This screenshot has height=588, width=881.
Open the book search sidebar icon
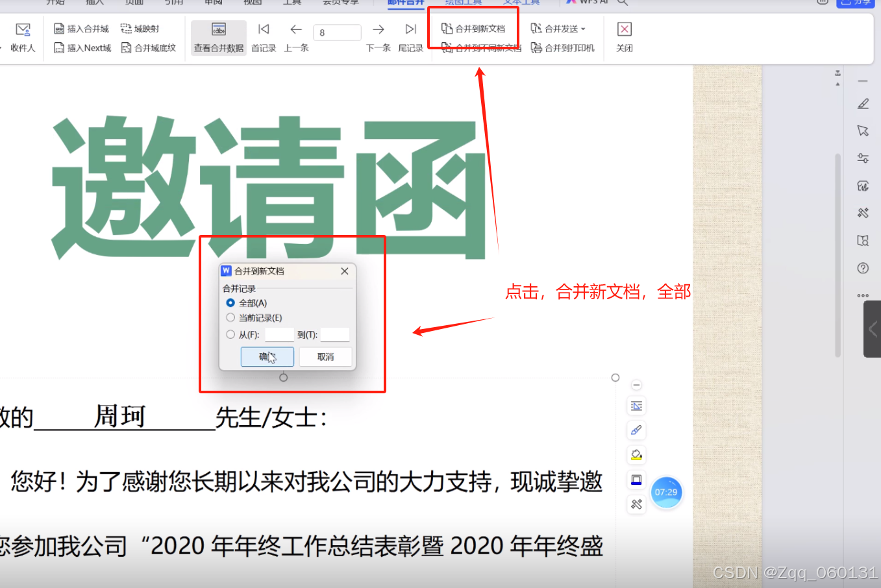click(x=863, y=241)
